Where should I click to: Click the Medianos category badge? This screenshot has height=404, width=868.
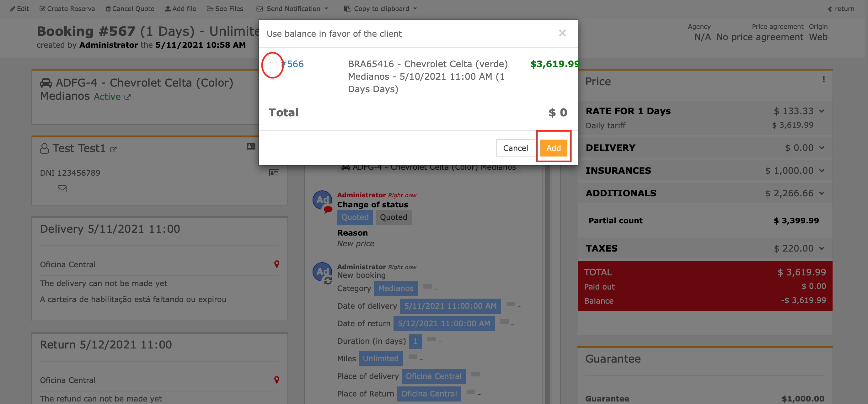point(396,289)
